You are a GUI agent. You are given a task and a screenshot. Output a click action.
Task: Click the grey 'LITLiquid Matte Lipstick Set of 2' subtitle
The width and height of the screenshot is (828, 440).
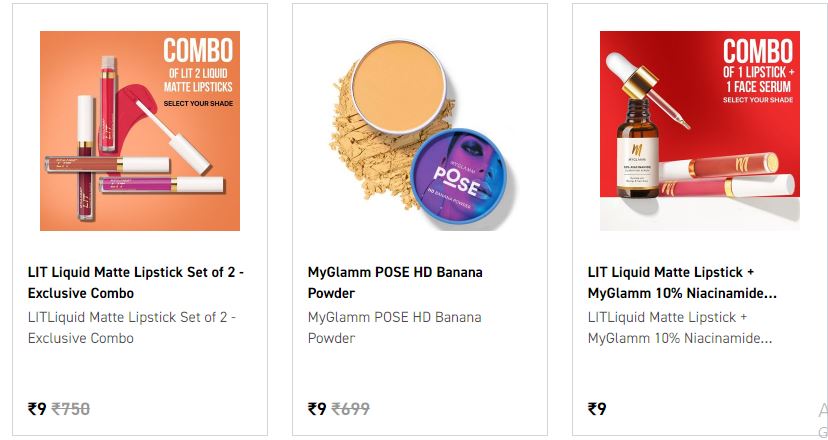(x=132, y=327)
